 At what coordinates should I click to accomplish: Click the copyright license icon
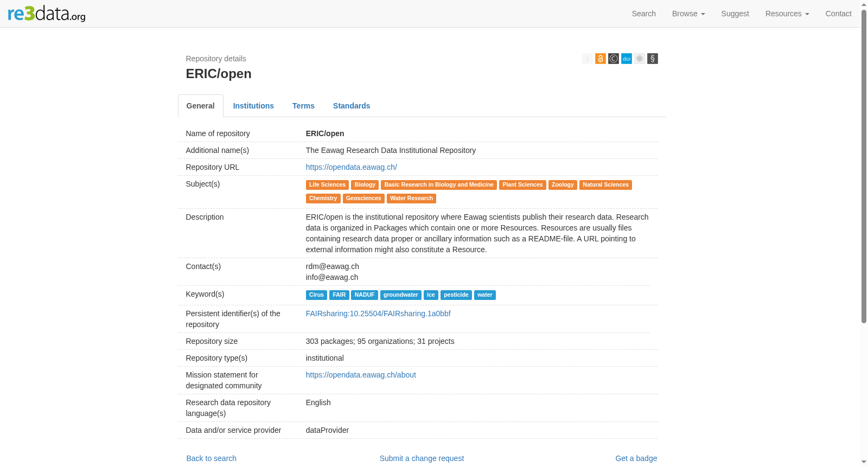(614, 59)
